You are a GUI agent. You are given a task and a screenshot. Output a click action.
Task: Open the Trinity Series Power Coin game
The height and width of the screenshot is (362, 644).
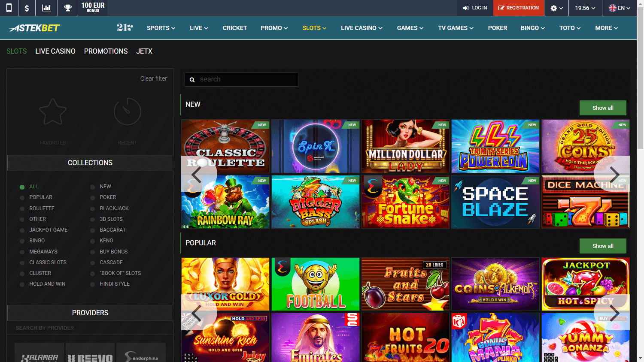click(495, 146)
